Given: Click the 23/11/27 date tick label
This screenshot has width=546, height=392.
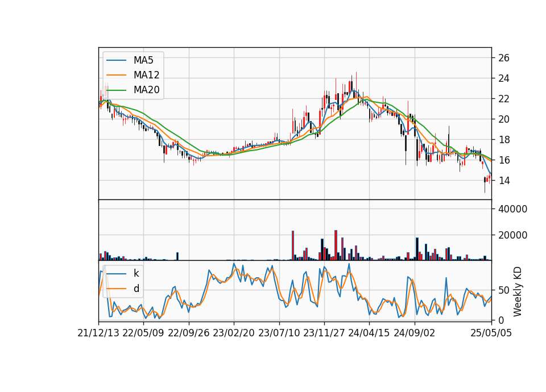Looking at the screenshot, I should pos(324,333).
